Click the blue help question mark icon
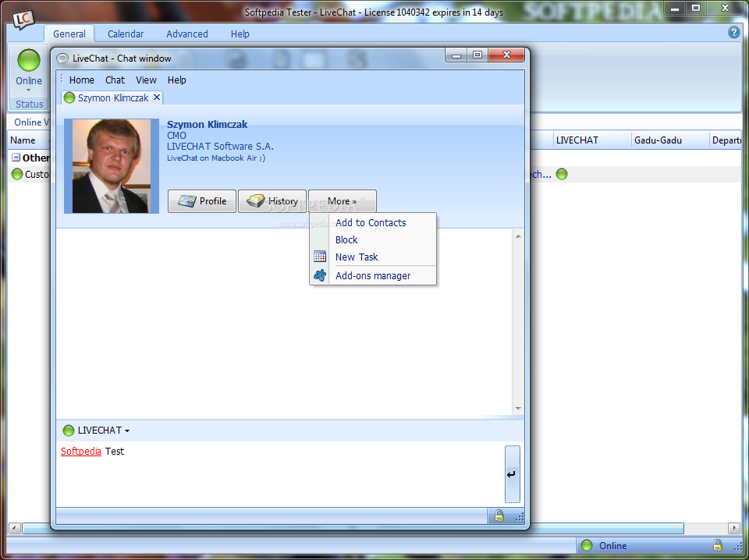The image size is (749, 560). [733, 32]
